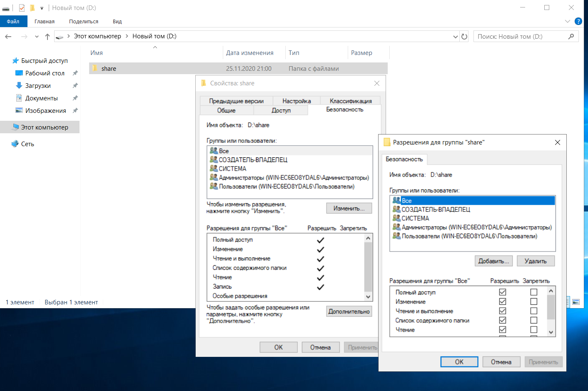Screen dimensions: 588x391
Task: Open the Классификация tab in Properties
Action: (351, 101)
